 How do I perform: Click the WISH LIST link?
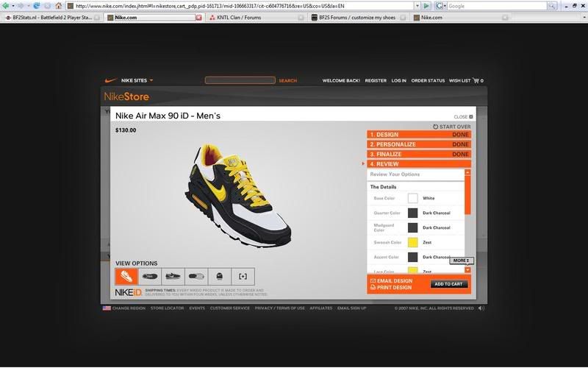[459, 81]
